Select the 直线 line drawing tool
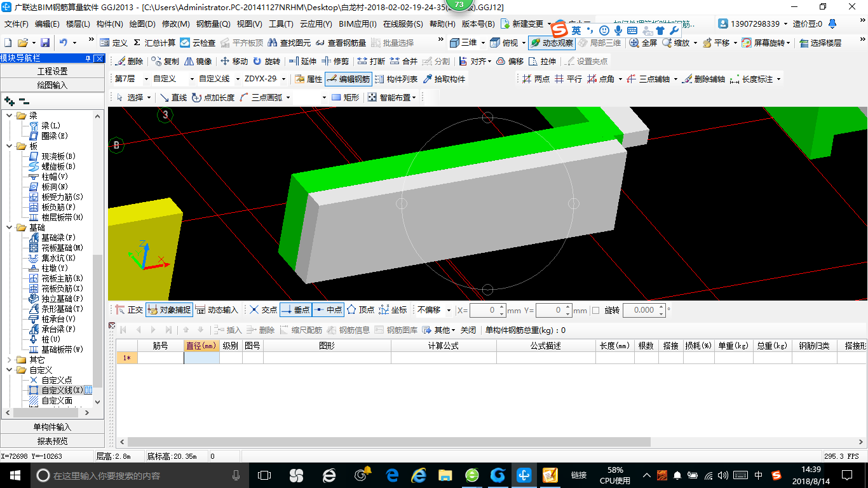Image resolution: width=868 pixels, height=488 pixels. point(173,97)
